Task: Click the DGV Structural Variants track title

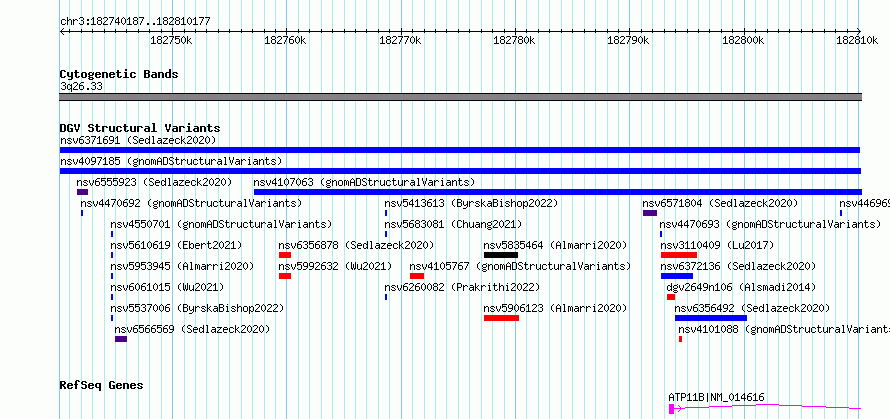Action: [140, 128]
